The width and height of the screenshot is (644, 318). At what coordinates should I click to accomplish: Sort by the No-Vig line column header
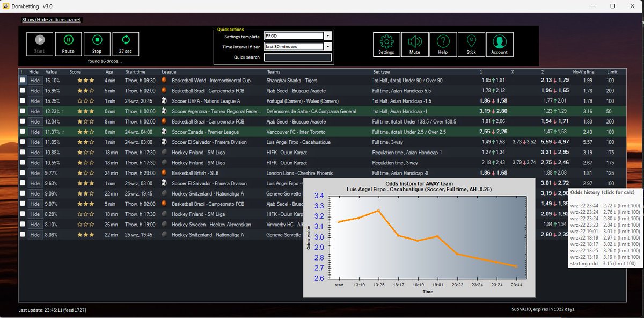584,72
